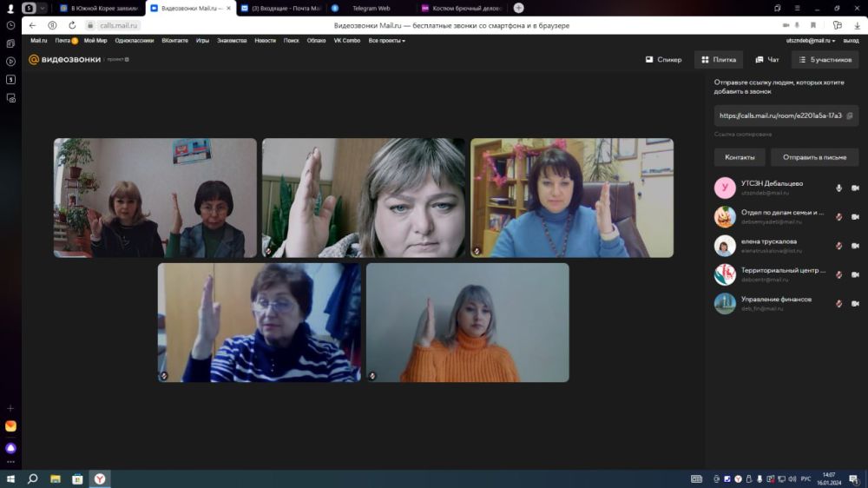Reload the page
Image resolution: width=868 pixels, height=488 pixels.
click(x=72, y=25)
